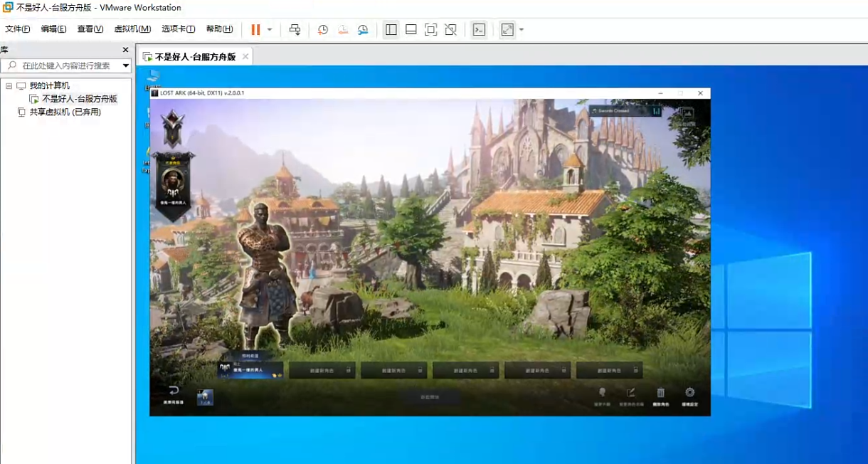Close the library panel with X
Image resolution: width=868 pixels, height=464 pixels.
tap(125, 50)
